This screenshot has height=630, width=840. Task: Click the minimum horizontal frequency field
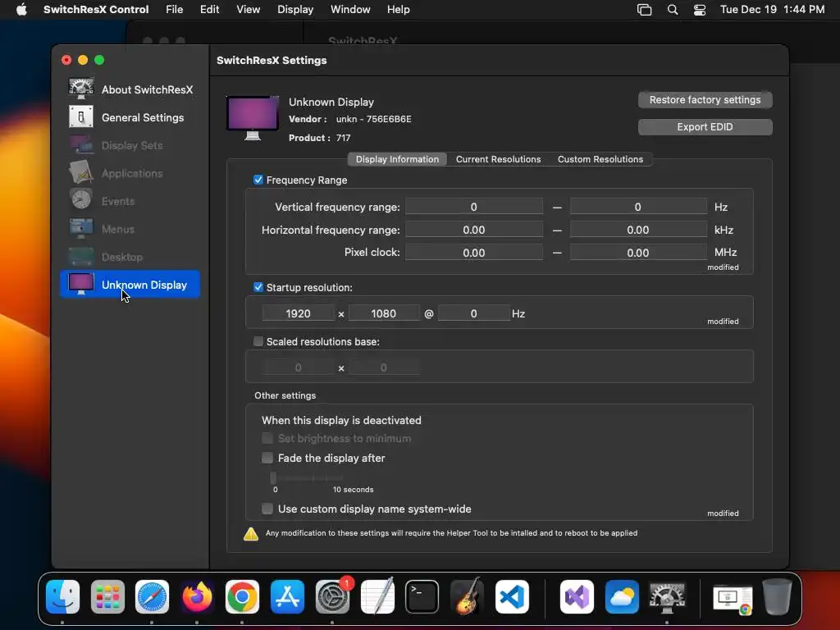(473, 230)
